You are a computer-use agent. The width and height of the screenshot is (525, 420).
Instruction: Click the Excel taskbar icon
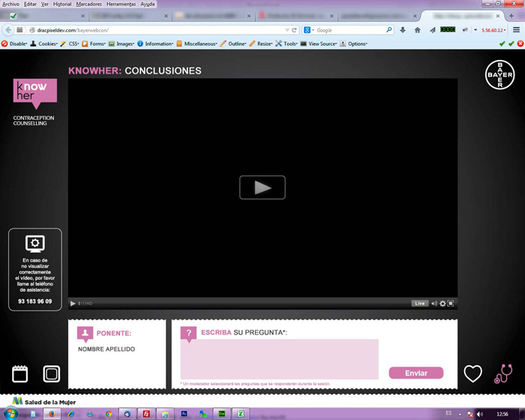(241, 414)
